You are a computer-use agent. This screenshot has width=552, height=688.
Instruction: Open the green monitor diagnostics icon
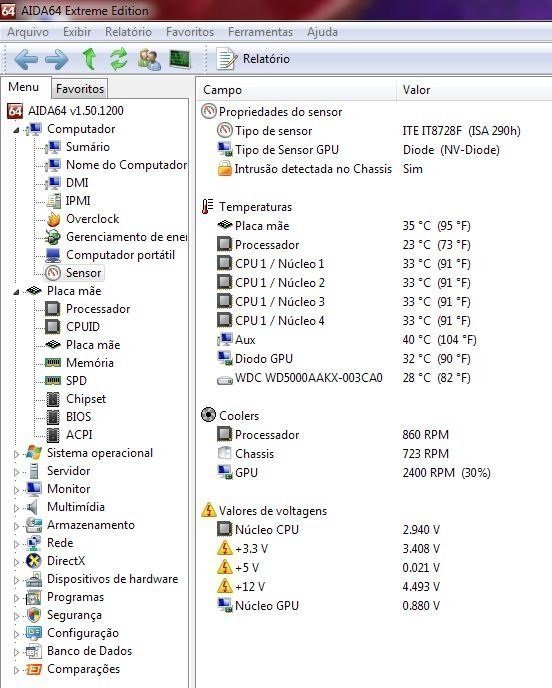pyautogui.click(x=180, y=59)
